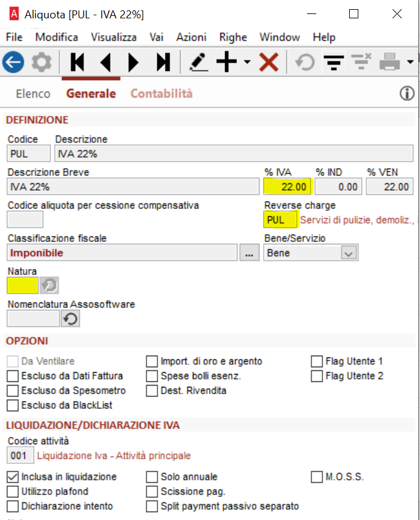Click the red X delete icon

tap(269, 62)
